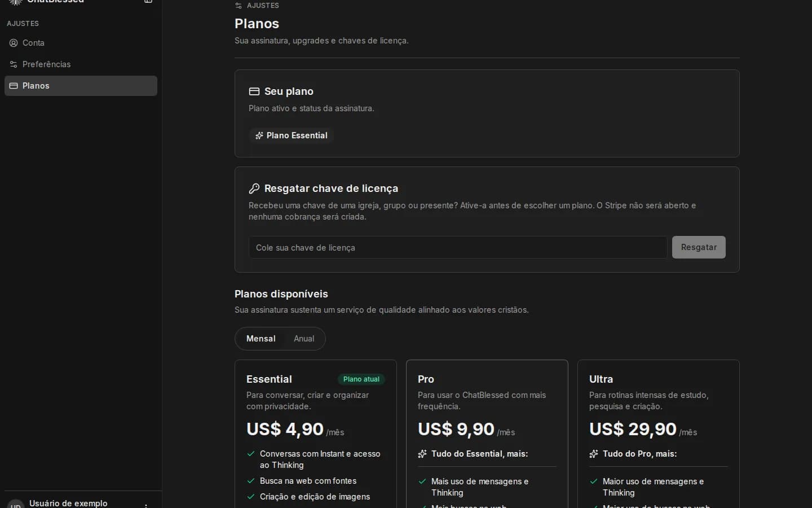
Task: Click the Planos card icon in sidebar
Action: coord(14,86)
